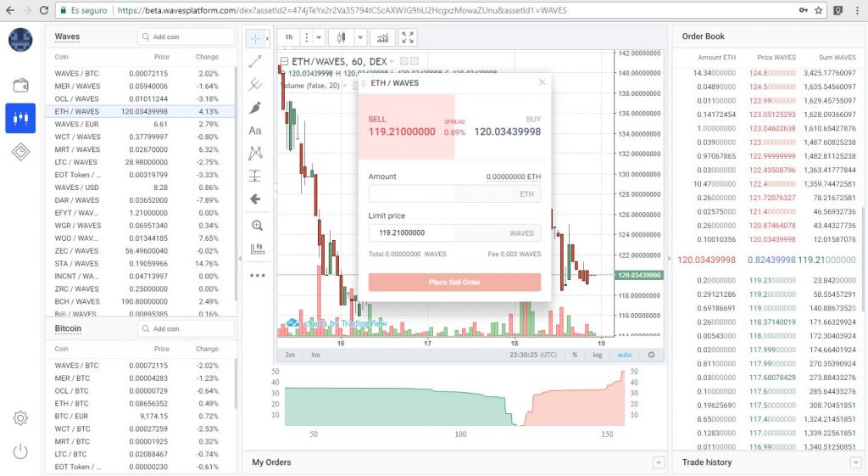Collapse the order book panel arrow
The image size is (868, 476).
click(x=670, y=258)
